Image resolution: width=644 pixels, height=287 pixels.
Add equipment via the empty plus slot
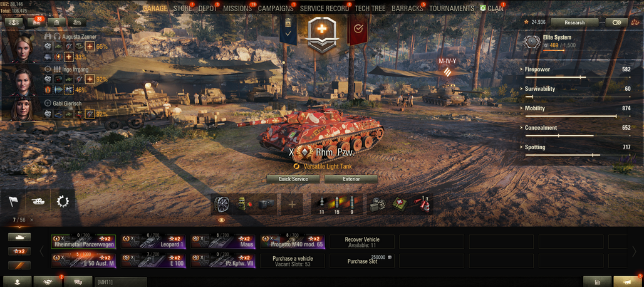[x=291, y=204]
